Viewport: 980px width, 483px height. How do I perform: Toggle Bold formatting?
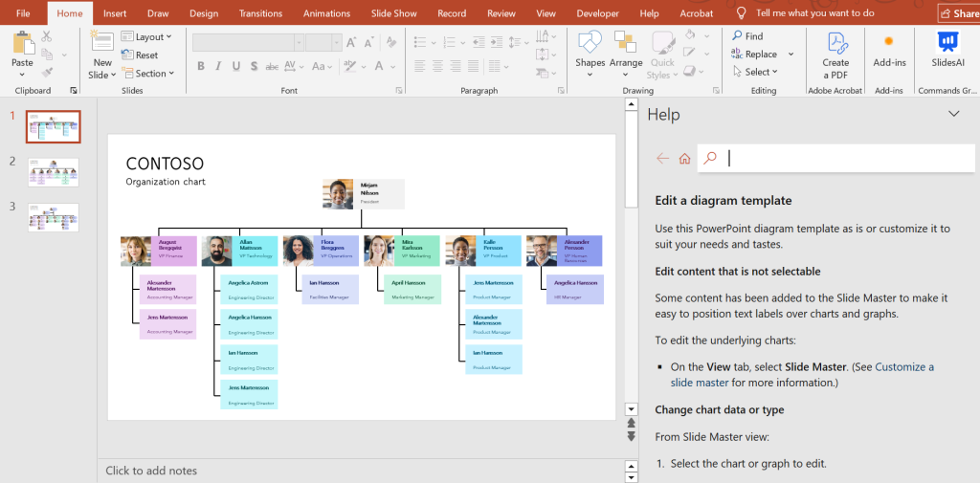(x=201, y=66)
